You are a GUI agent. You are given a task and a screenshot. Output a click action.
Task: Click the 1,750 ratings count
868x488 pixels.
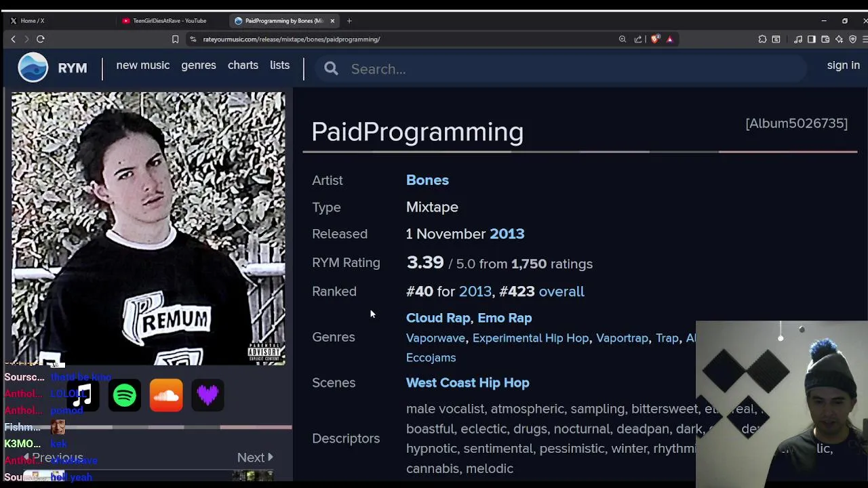528,264
